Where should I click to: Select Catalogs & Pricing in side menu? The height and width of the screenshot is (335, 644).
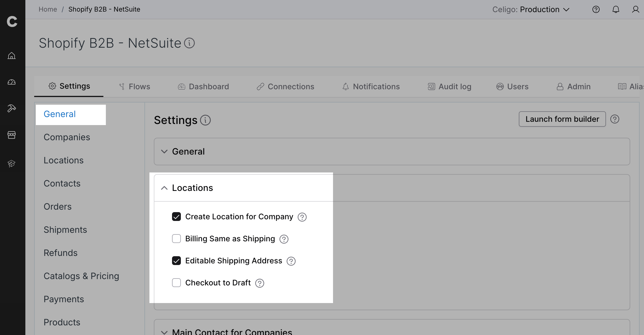point(81,276)
